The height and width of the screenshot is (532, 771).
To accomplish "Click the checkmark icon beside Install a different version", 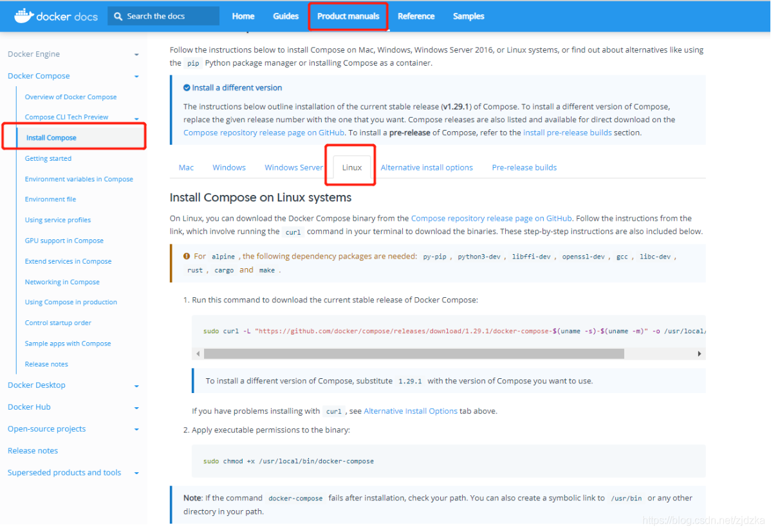I will point(187,87).
